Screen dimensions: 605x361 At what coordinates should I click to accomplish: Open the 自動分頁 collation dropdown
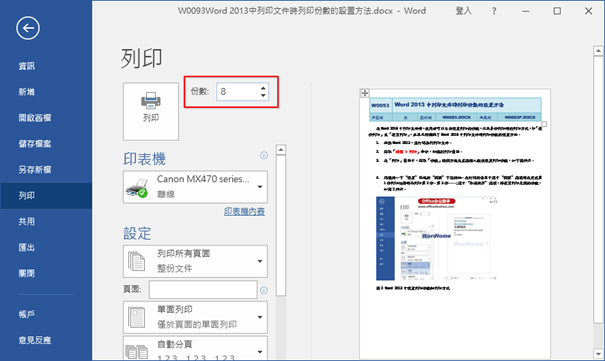coord(195,349)
